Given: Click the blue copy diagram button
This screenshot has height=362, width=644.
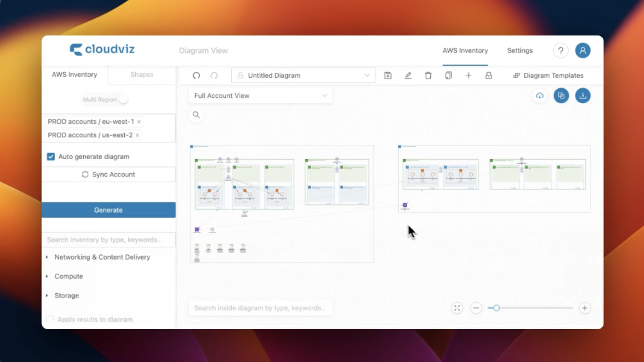Looking at the screenshot, I should [x=561, y=96].
